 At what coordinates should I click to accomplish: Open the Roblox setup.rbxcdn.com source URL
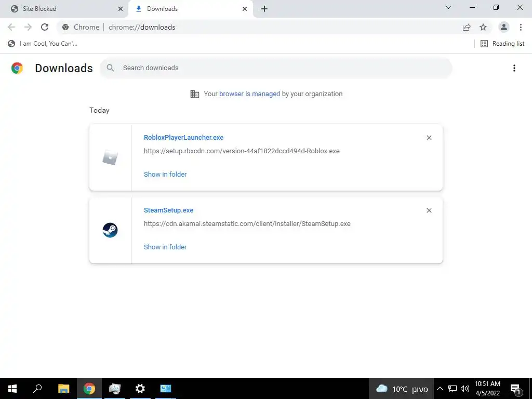click(242, 151)
